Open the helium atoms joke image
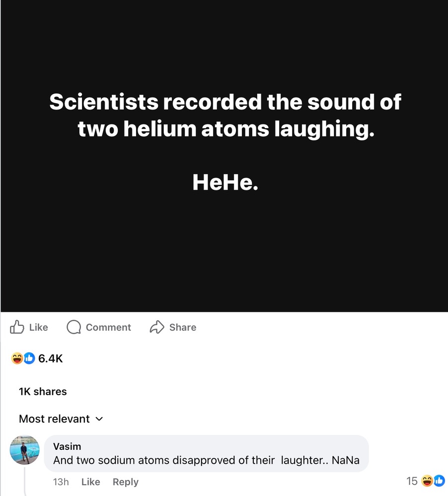Screen dimensions: 448x496 tap(224, 156)
